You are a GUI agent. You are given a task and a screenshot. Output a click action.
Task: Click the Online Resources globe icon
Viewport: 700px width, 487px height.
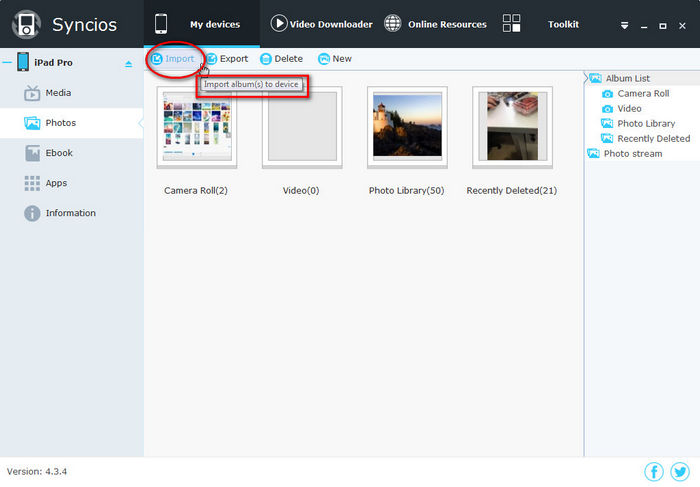click(393, 23)
